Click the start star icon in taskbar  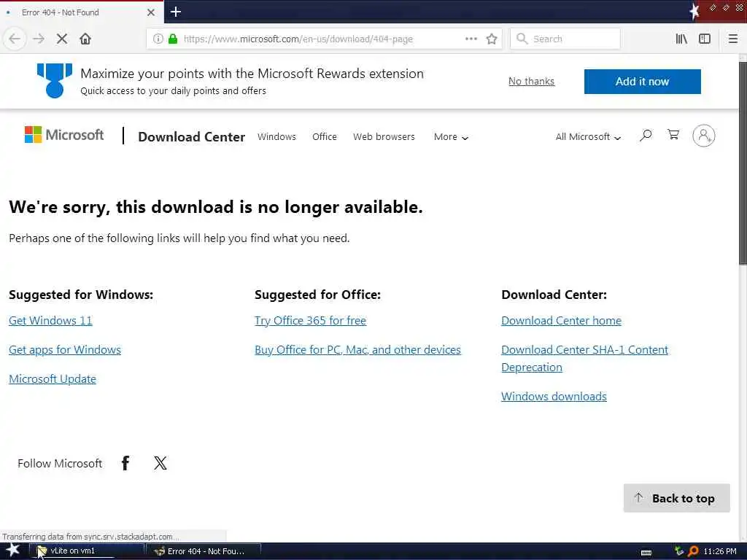click(x=12, y=551)
